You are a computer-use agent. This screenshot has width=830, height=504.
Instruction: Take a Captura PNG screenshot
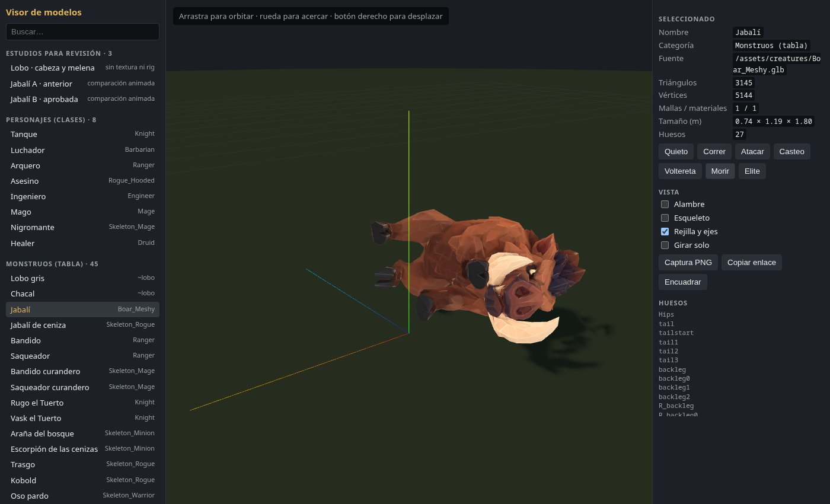coord(688,263)
